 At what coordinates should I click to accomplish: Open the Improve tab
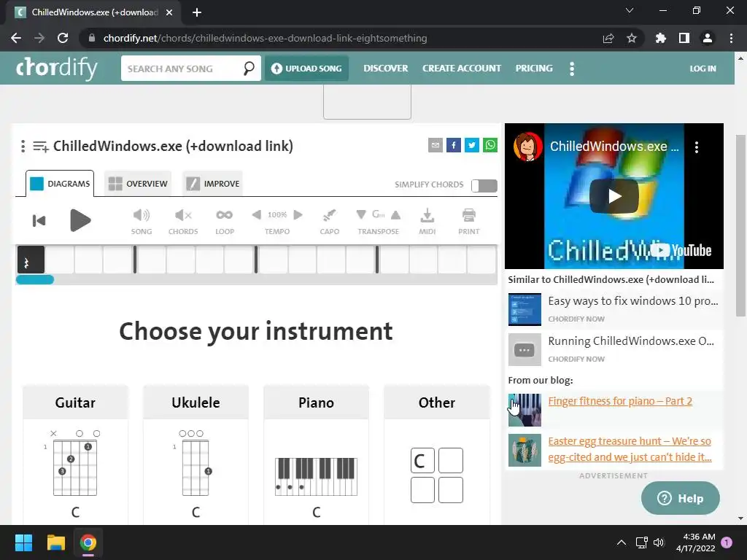tap(212, 184)
